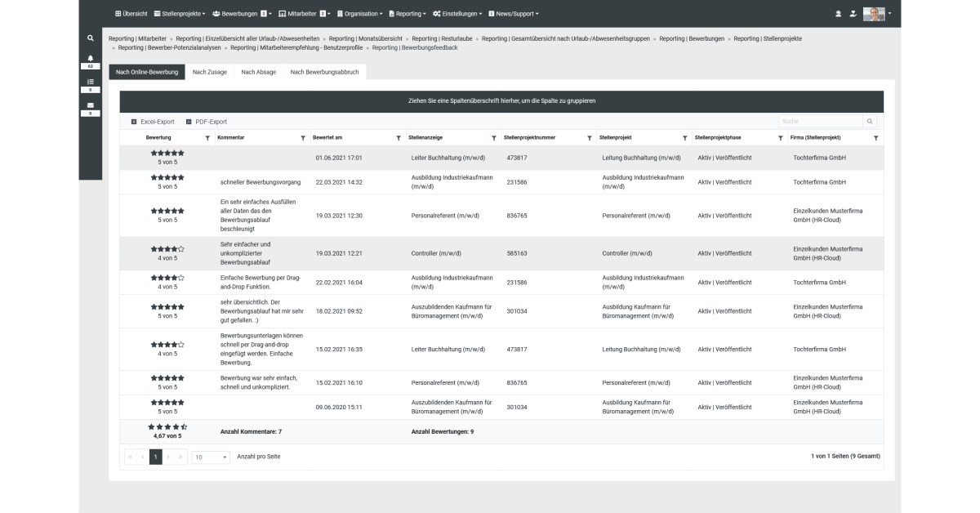
Task: Open the task list icon in sidebar
Action: 91,82
